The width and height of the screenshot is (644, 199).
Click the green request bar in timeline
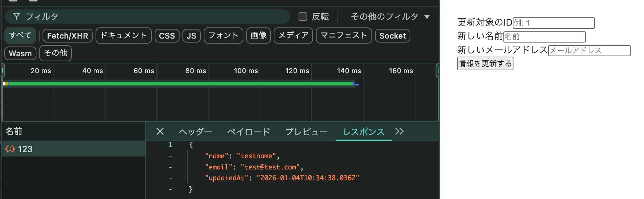(x=180, y=84)
